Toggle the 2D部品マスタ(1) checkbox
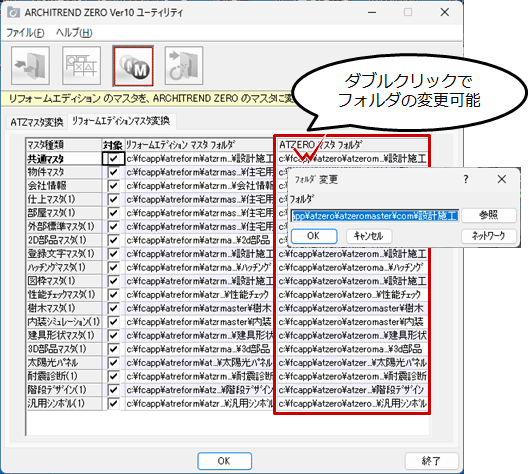 (x=114, y=240)
